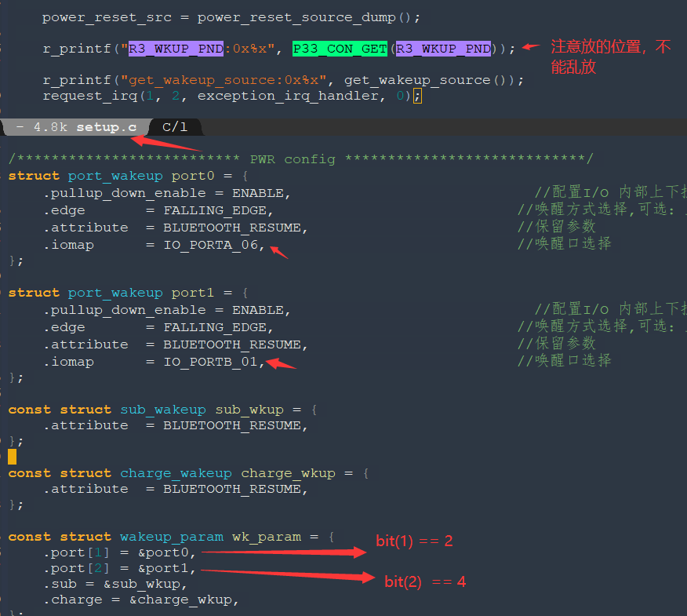The width and height of the screenshot is (687, 616).
Task: Click the IO_PORTB_01 iomap value
Action: click(x=211, y=363)
